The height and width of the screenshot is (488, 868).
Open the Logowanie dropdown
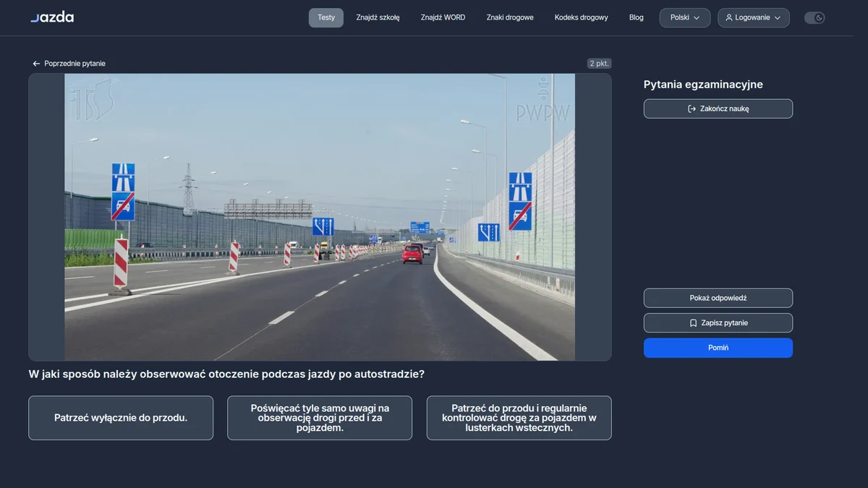754,17
